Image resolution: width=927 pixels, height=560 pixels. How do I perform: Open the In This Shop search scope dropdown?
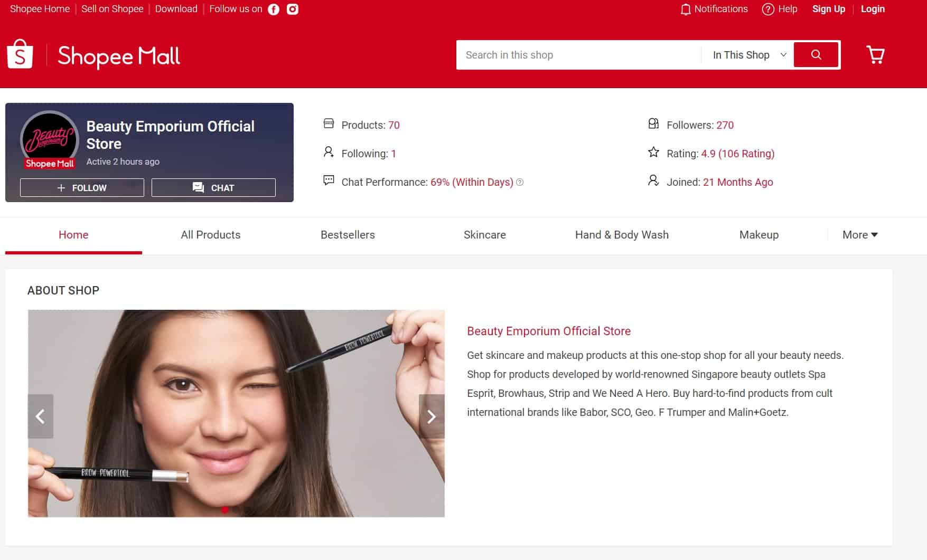749,55
